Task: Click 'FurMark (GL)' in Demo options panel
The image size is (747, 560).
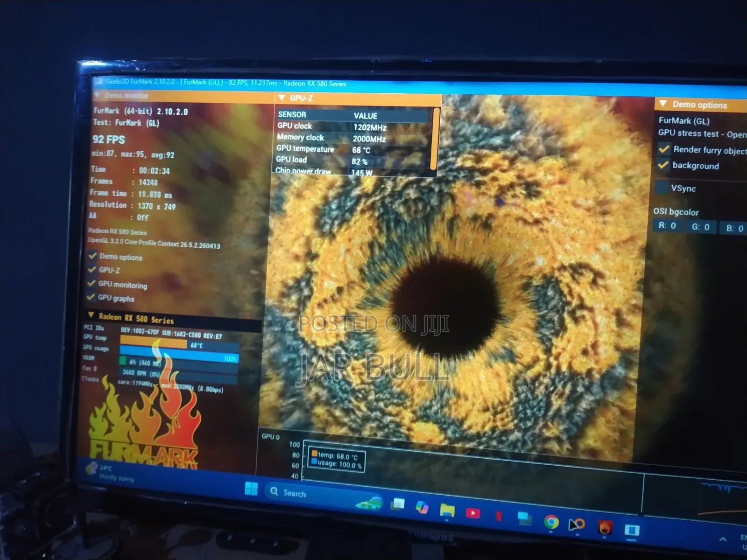Action: (x=684, y=120)
